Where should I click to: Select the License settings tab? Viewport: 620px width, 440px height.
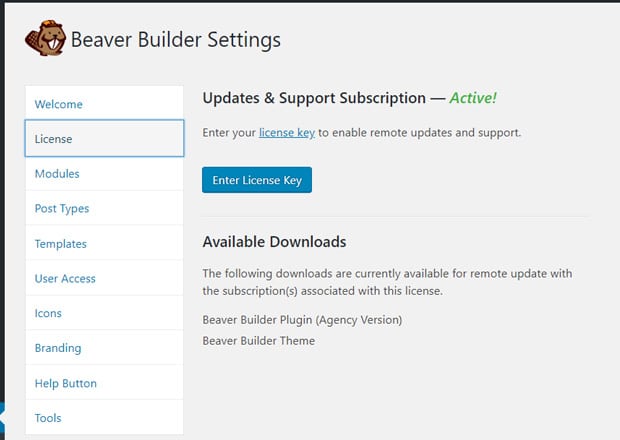coord(104,138)
